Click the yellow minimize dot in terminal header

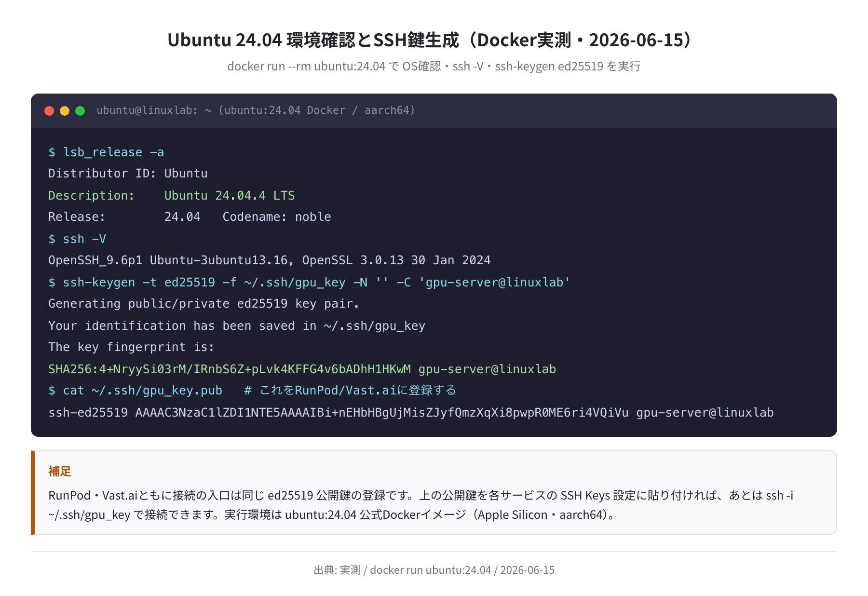click(65, 111)
